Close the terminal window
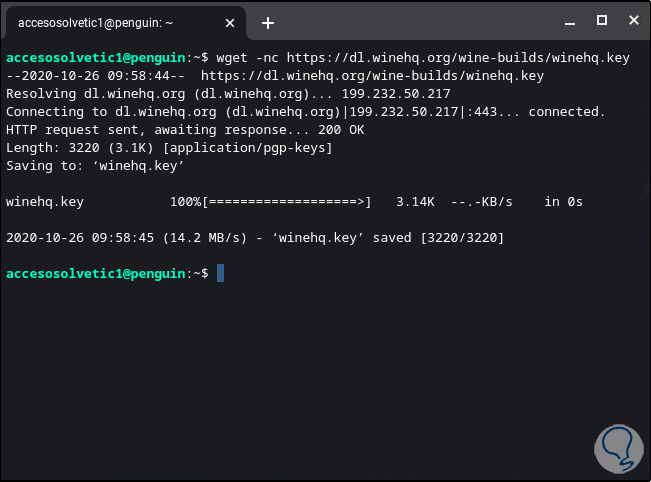 point(630,20)
